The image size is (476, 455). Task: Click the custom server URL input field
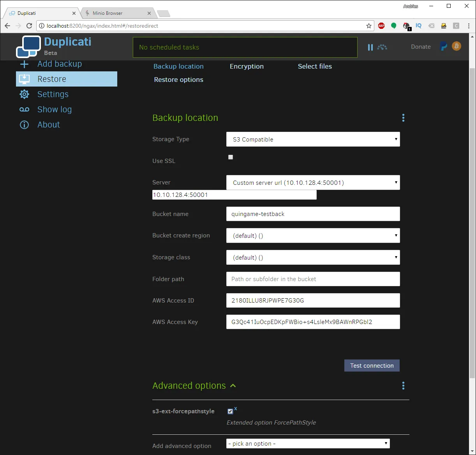pos(234,195)
